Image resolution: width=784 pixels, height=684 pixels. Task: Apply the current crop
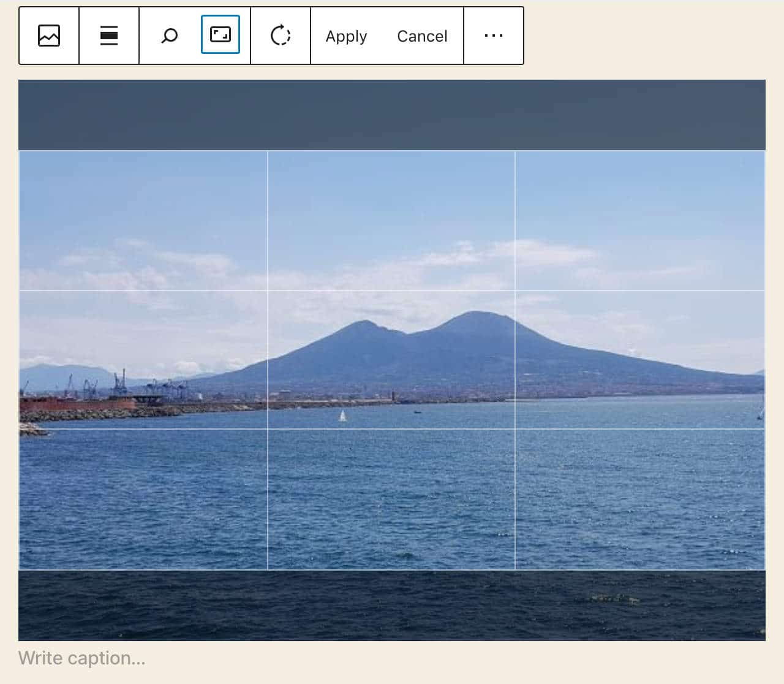[346, 36]
